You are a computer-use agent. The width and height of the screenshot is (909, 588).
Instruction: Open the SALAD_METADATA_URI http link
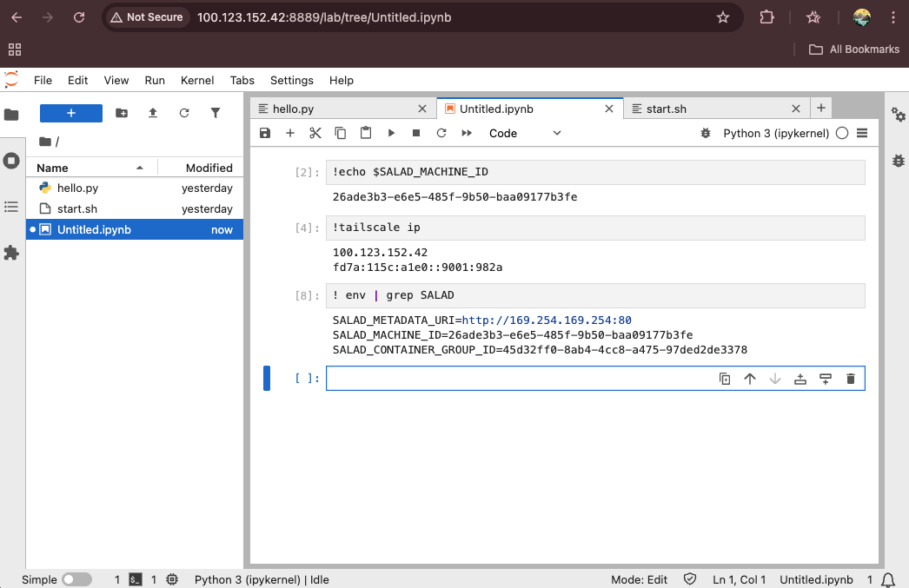[x=547, y=320]
